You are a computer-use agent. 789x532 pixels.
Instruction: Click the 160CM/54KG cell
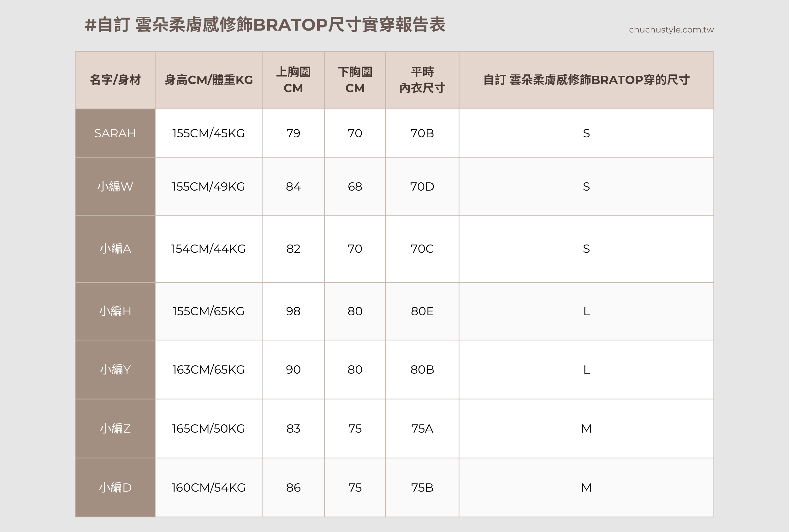[x=209, y=488]
